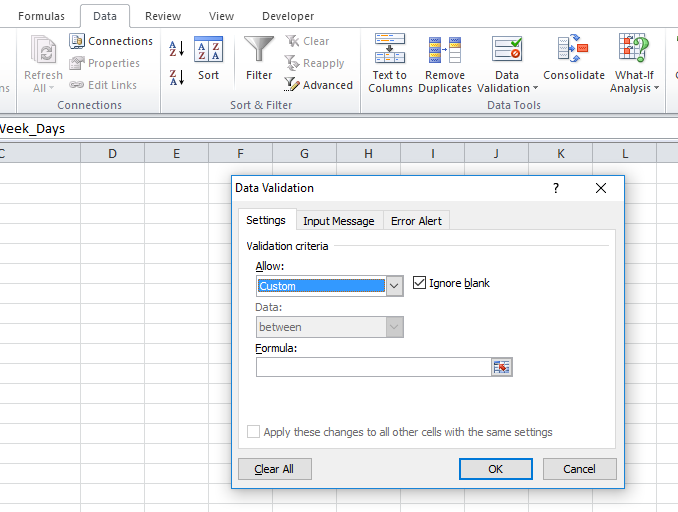
Task: Toggle Apply these changes to all other cells
Action: click(x=253, y=432)
